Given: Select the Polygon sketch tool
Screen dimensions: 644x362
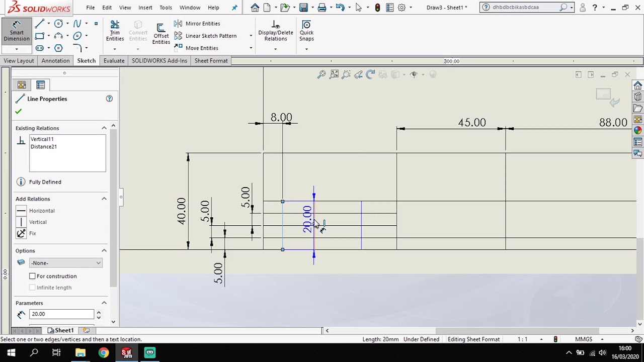Looking at the screenshot, I should (x=58, y=48).
